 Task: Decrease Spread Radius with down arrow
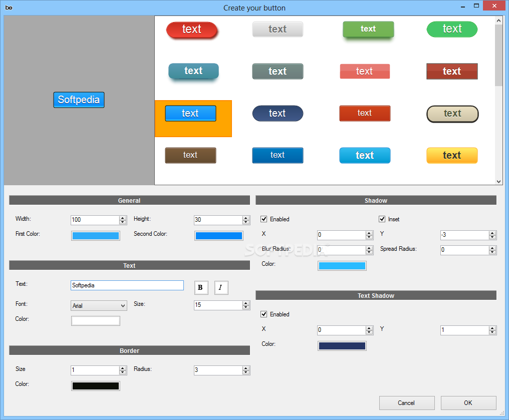click(492, 252)
